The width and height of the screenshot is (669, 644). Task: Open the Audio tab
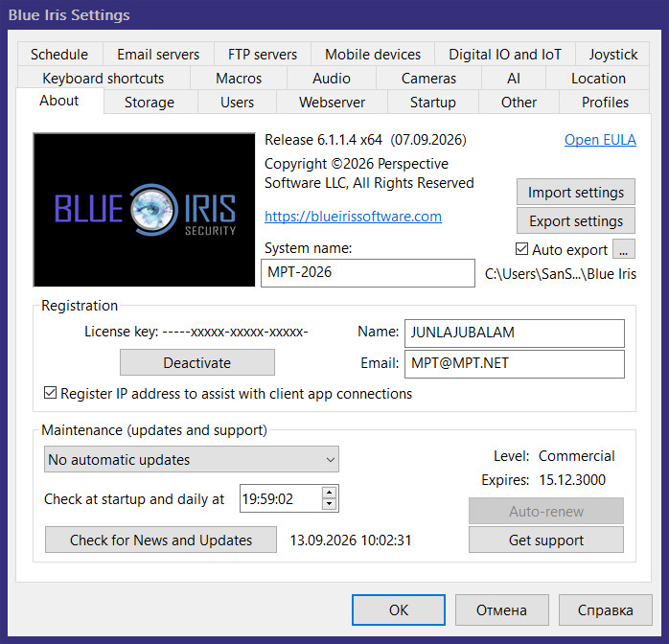(x=332, y=78)
